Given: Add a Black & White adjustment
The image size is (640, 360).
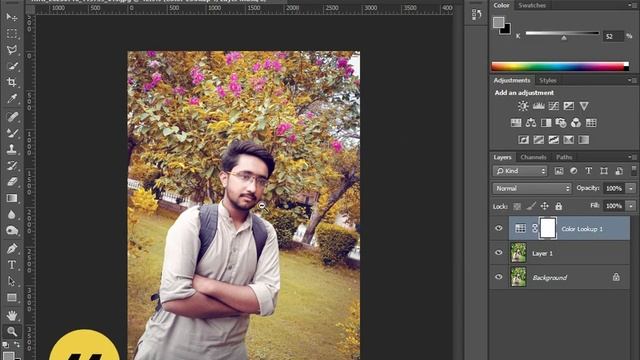Looking at the screenshot, I should tap(546, 122).
